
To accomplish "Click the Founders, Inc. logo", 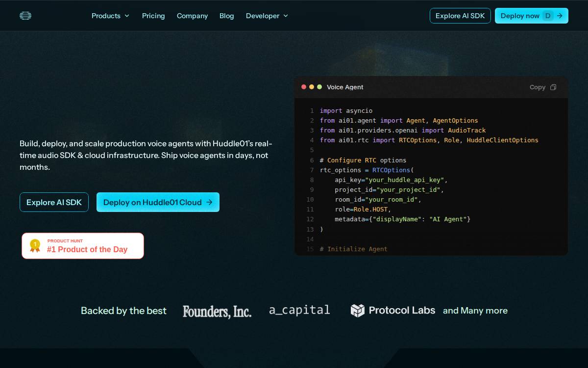I will (x=217, y=311).
